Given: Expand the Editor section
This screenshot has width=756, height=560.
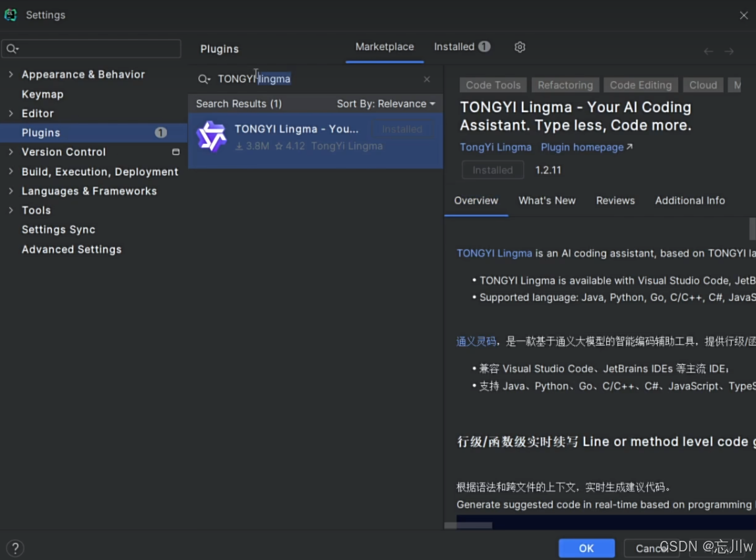Looking at the screenshot, I should 11,113.
